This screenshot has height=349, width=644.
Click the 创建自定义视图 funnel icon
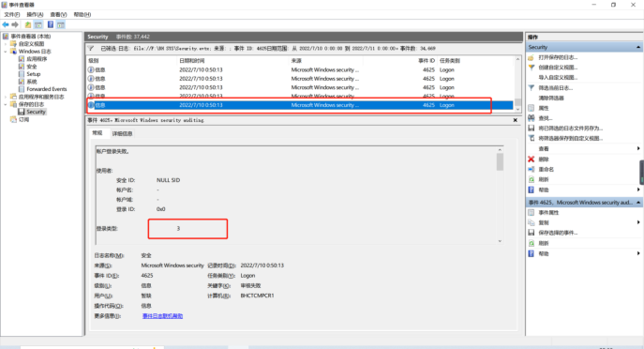[x=532, y=68]
